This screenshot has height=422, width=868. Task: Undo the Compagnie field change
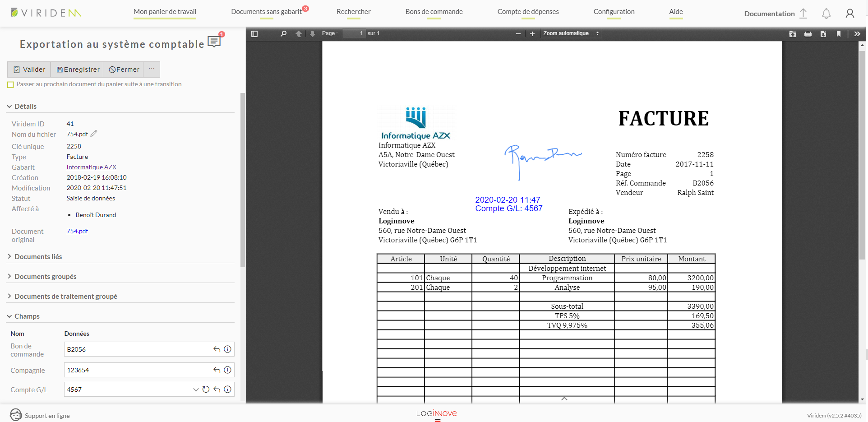(x=216, y=370)
